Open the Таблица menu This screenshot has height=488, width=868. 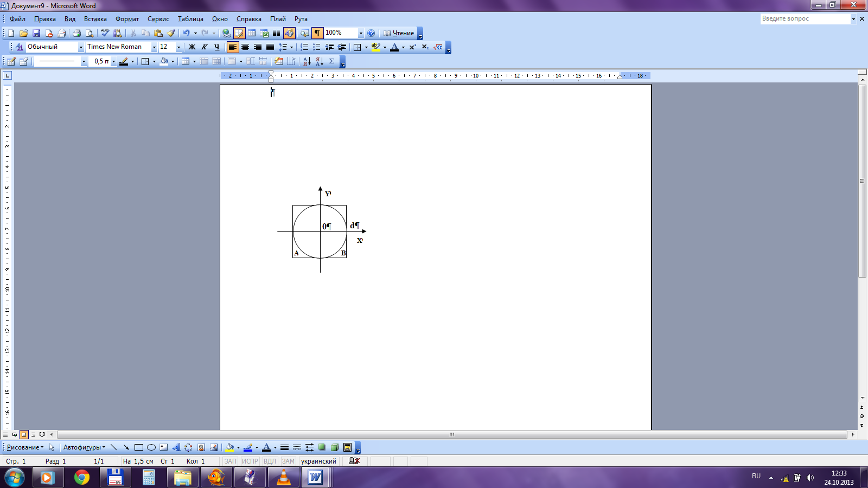coord(190,19)
